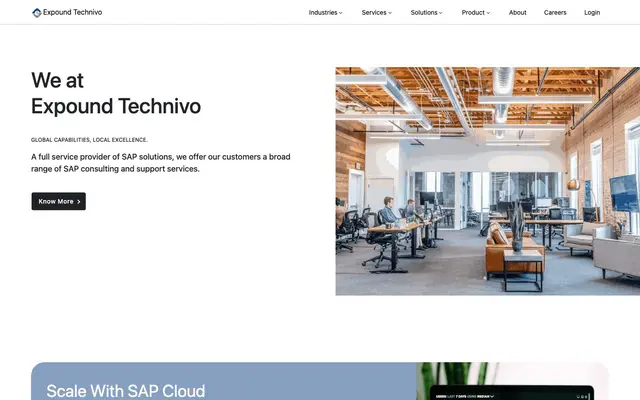Image resolution: width=640 pixels, height=400 pixels.
Task: Open the Industries menu
Action: pyautogui.click(x=325, y=13)
